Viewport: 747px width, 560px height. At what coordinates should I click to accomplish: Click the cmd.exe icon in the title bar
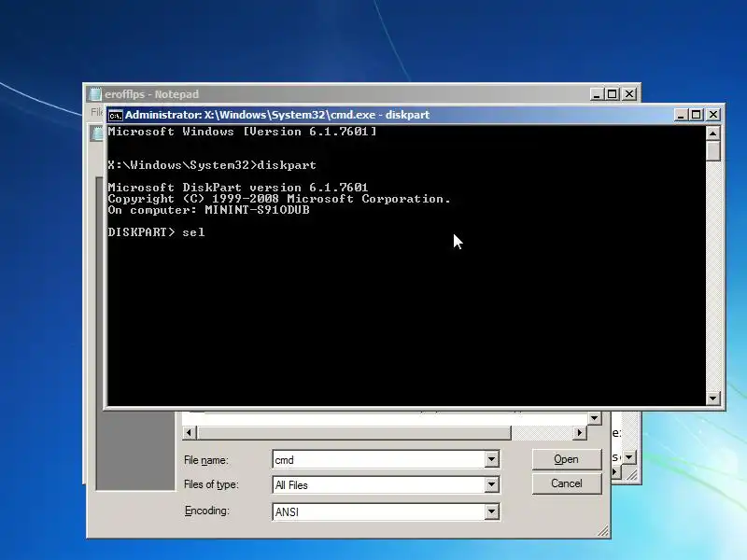click(115, 115)
